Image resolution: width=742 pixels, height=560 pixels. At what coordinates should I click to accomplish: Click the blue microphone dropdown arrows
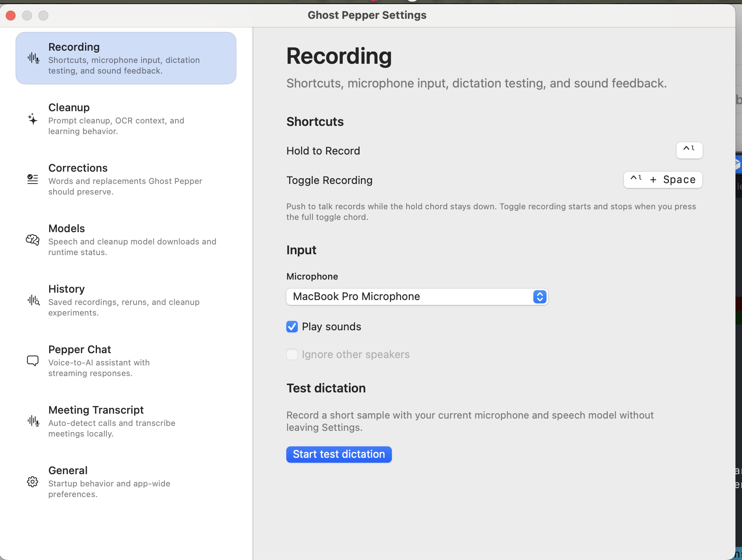[540, 297]
